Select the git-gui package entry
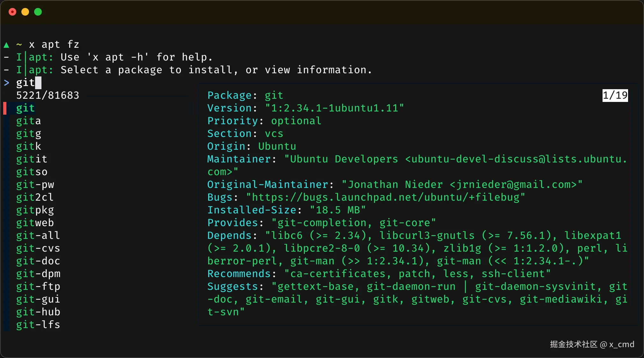The image size is (644, 358). pyautogui.click(x=38, y=299)
